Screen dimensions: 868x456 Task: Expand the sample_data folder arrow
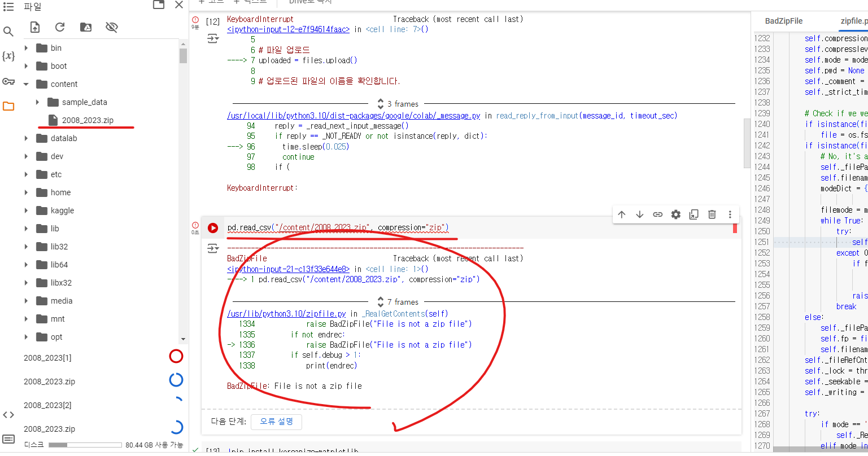[x=37, y=102]
